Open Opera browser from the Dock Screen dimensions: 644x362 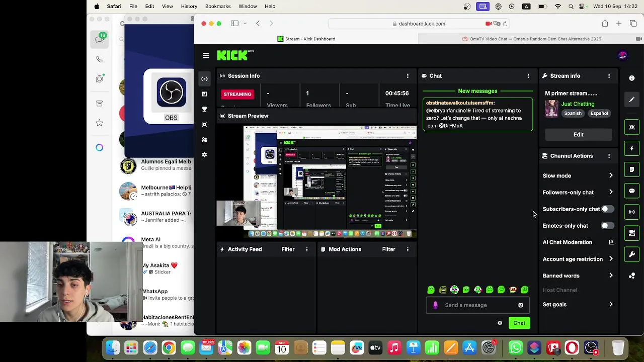[x=572, y=347]
